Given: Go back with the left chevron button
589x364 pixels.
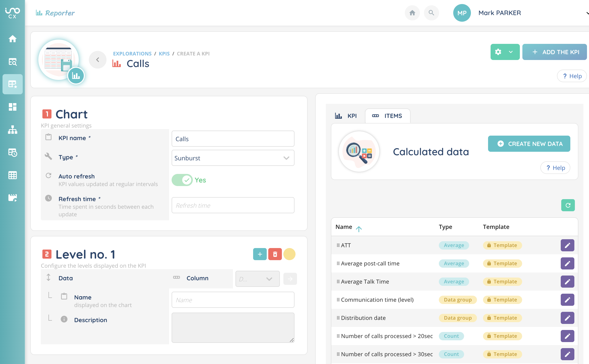Looking at the screenshot, I should pyautogui.click(x=98, y=60).
